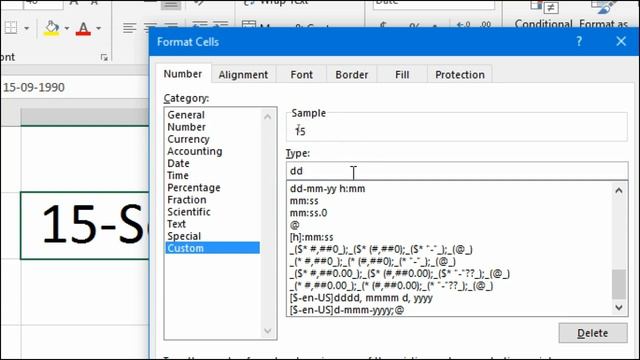Open the Protection tab

460,75
